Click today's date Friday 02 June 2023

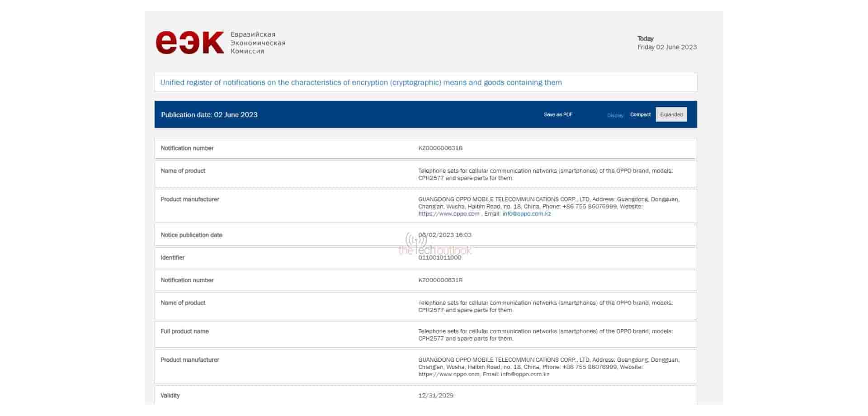click(x=667, y=47)
